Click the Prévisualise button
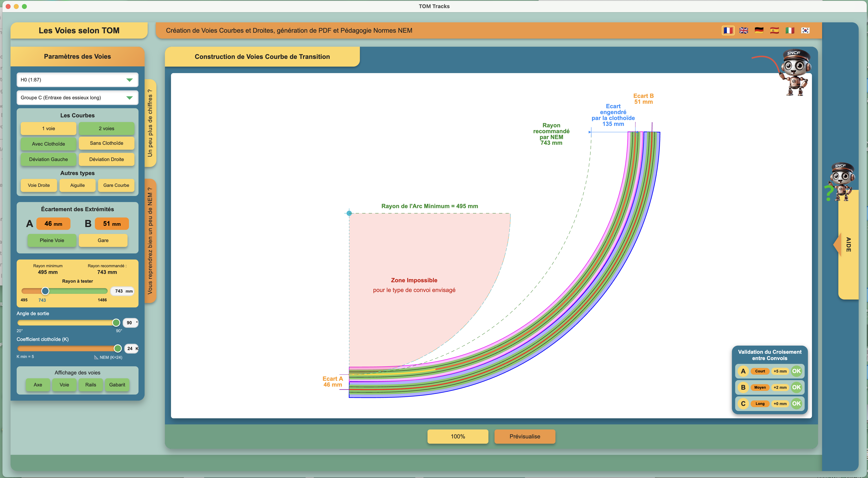This screenshot has height=478, width=868. pos(524,437)
